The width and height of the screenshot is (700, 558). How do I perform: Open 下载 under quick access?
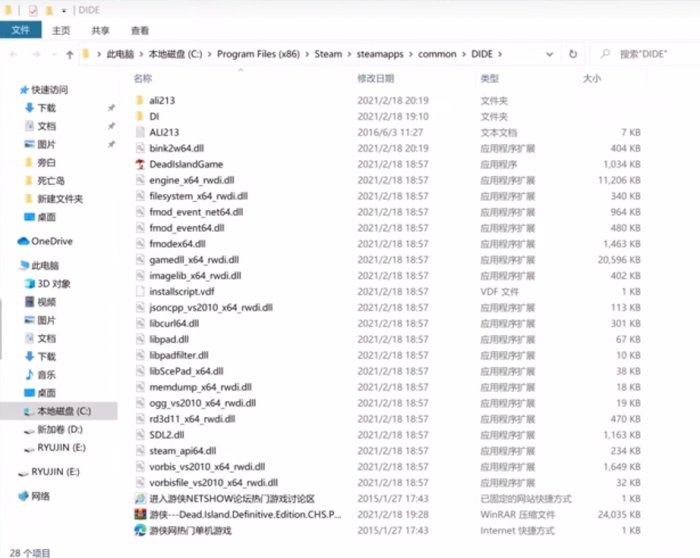tap(46, 108)
